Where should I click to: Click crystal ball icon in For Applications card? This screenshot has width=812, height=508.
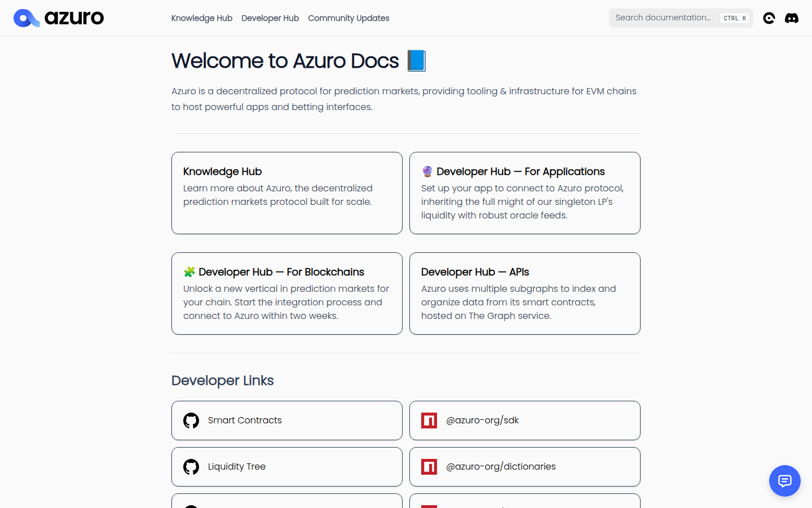click(x=427, y=172)
